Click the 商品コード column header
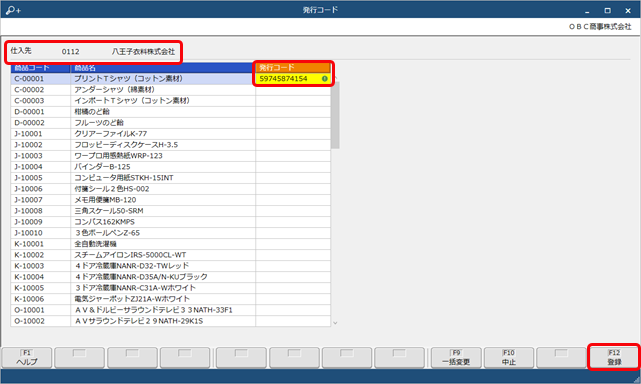Image resolution: width=641 pixels, height=384 pixels. coord(40,68)
